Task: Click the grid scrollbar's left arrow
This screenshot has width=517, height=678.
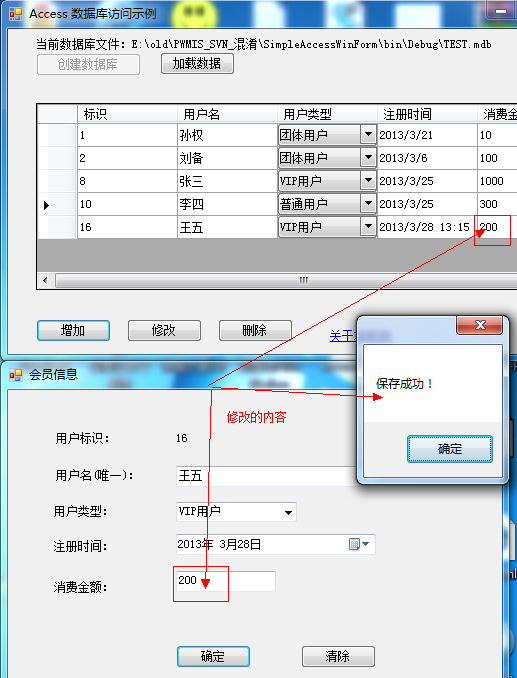Action: click(x=45, y=280)
